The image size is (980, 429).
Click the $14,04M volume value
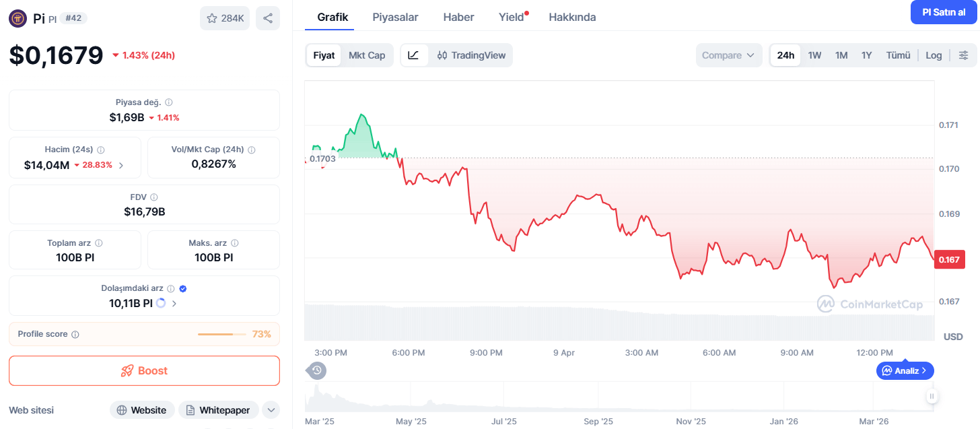pyautogui.click(x=46, y=165)
